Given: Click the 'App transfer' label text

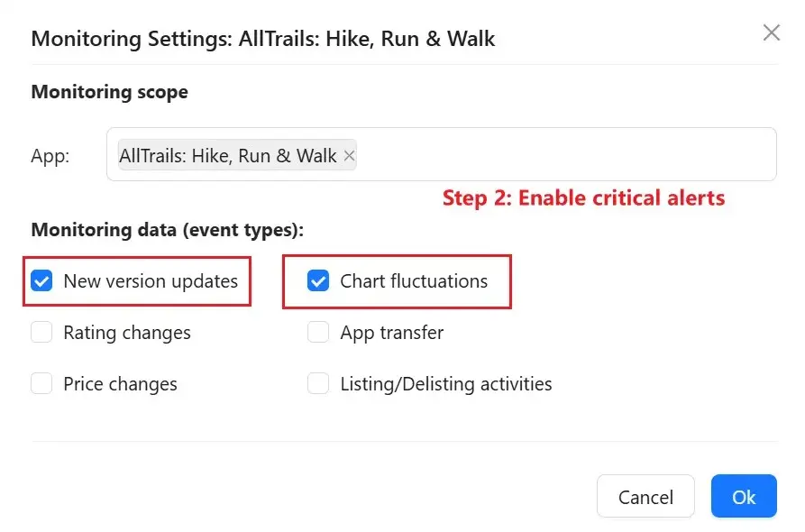Looking at the screenshot, I should pos(392,333).
